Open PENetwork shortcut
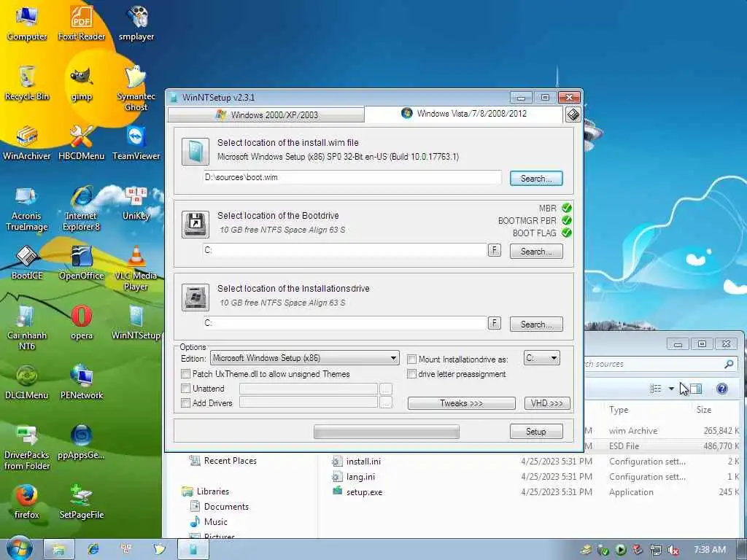Viewport: 747px width, 560px height. click(82, 382)
